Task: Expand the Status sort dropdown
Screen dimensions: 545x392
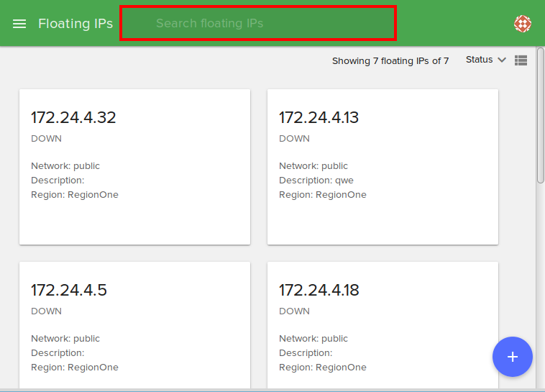Action: [x=486, y=60]
